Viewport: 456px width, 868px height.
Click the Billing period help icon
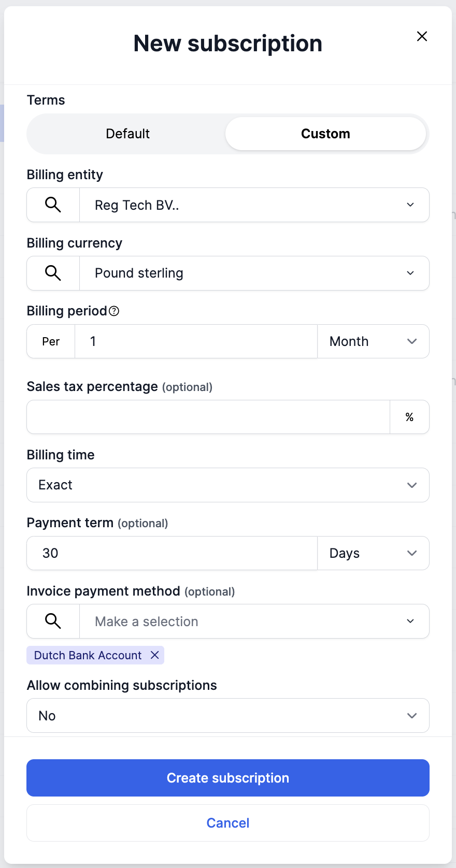pyautogui.click(x=114, y=311)
